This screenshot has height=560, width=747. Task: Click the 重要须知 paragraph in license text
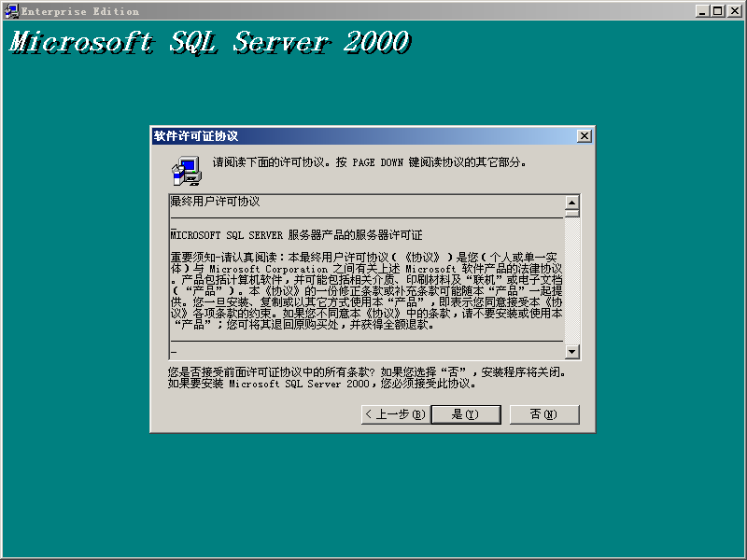point(366,291)
